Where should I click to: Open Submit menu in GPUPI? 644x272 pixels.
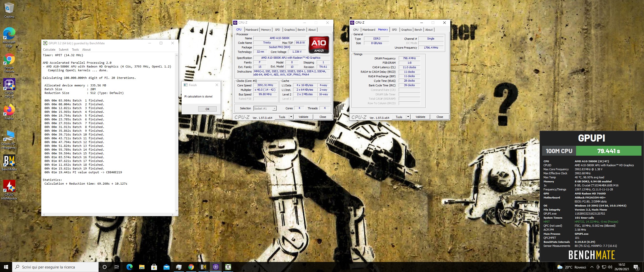click(64, 50)
